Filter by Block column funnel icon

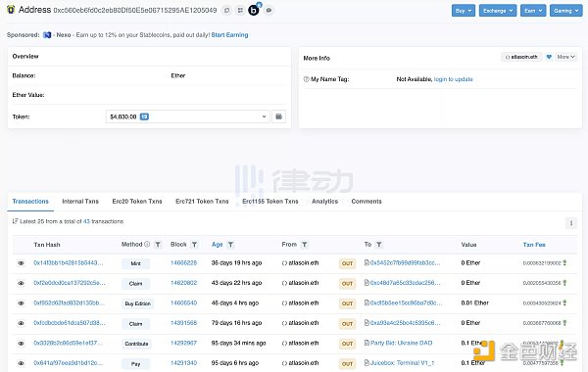point(194,245)
